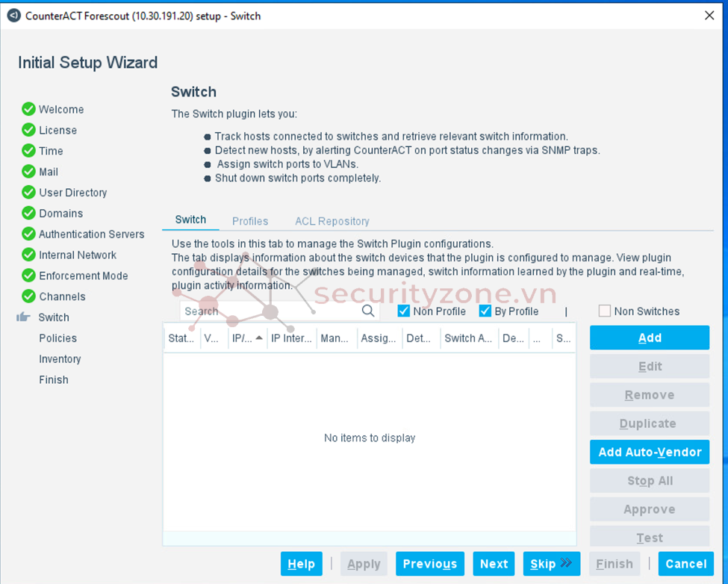Cancel the setup wizard
728x584 pixels.
(x=685, y=564)
